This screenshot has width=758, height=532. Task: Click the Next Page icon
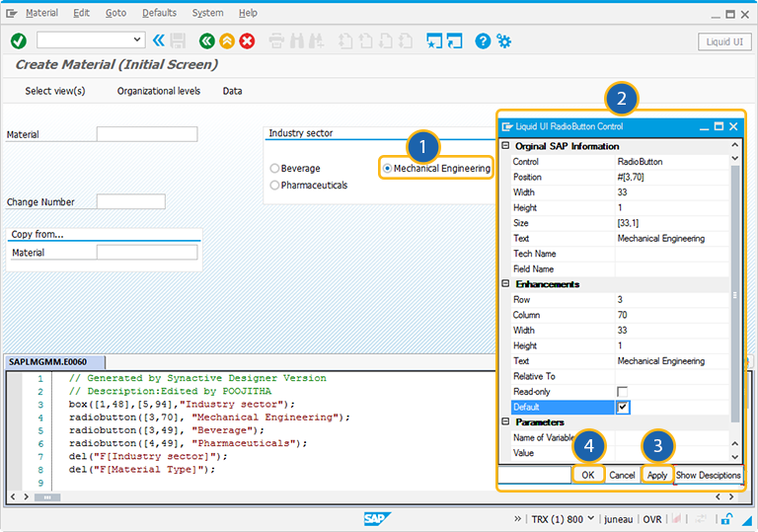click(x=385, y=41)
